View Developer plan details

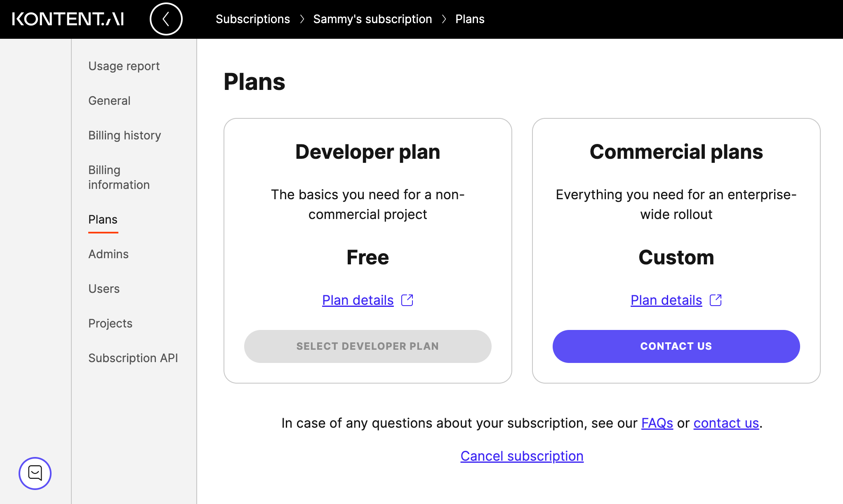[358, 300]
